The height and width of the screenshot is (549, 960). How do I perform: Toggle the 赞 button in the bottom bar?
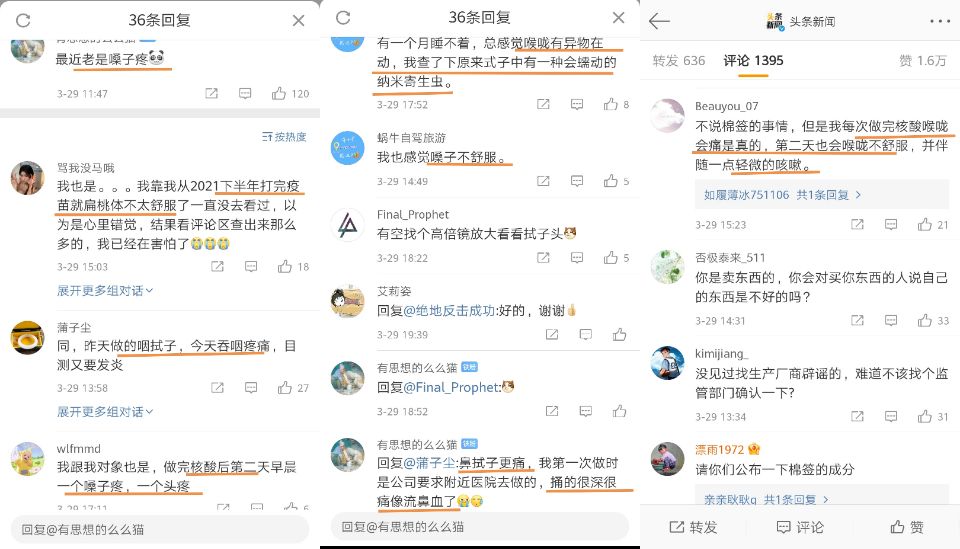click(x=907, y=527)
